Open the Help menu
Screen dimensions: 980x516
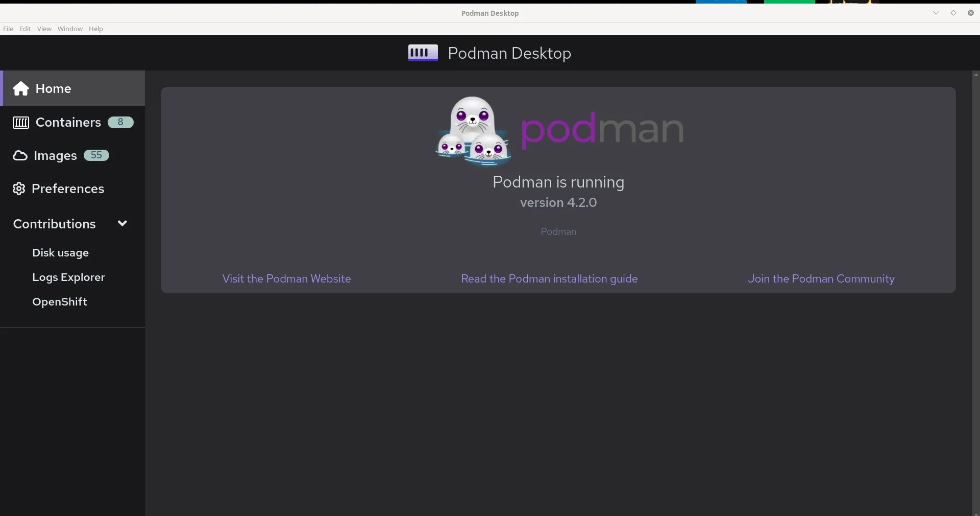click(x=96, y=29)
